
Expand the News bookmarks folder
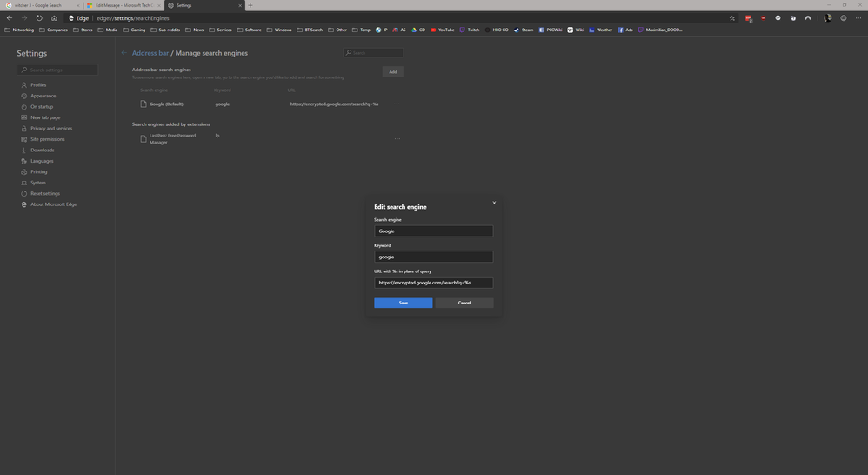pyautogui.click(x=194, y=30)
